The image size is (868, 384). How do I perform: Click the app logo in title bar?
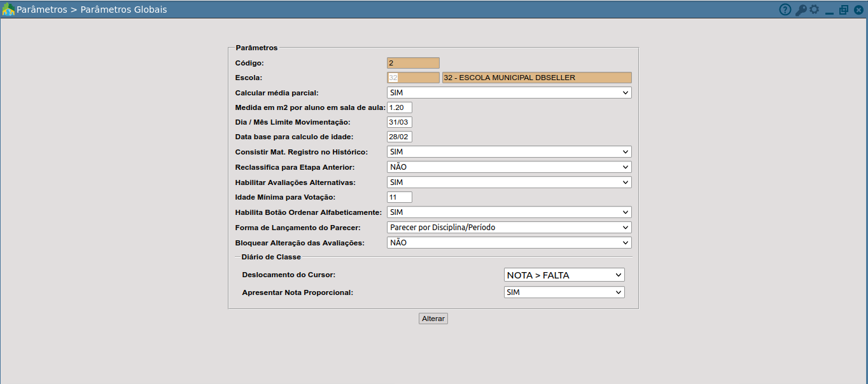click(x=8, y=10)
